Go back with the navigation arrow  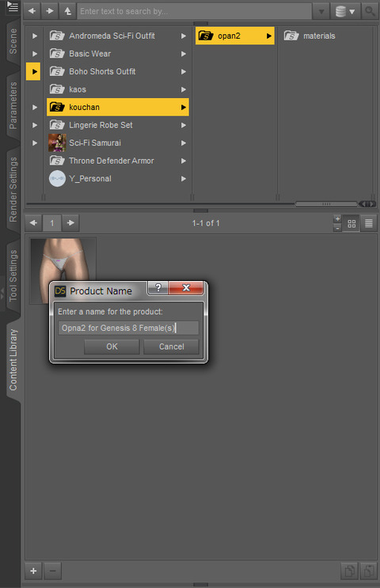pyautogui.click(x=32, y=11)
